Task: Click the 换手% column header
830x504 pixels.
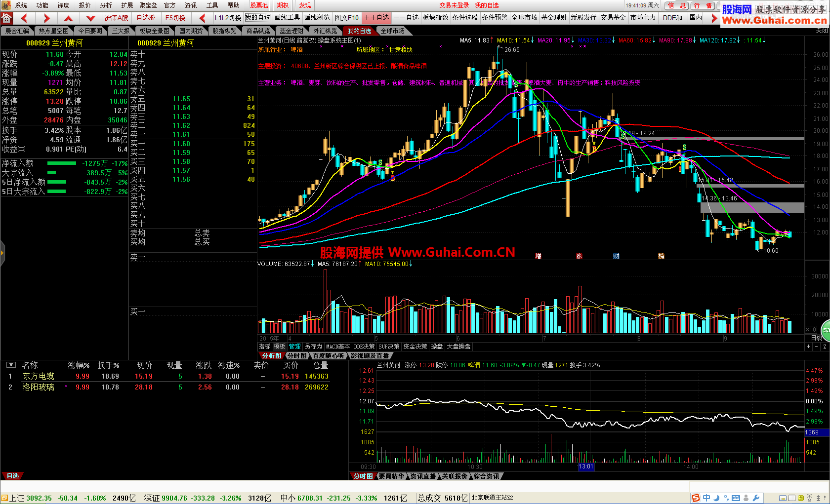Action: [108, 365]
